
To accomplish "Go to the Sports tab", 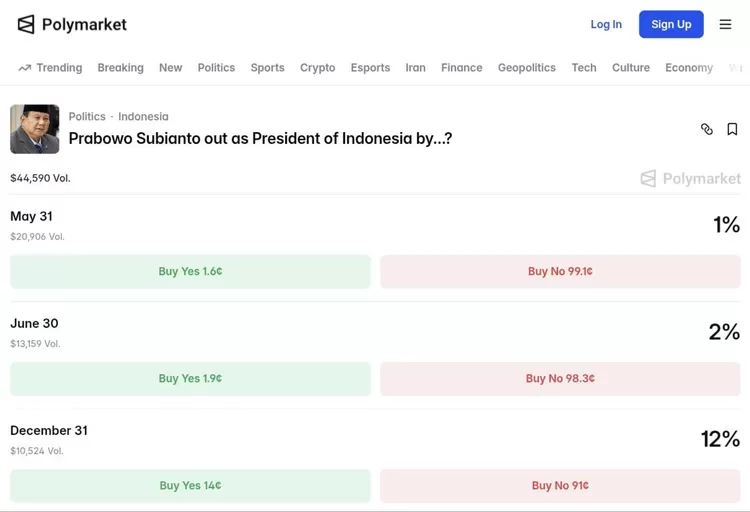I will [x=267, y=68].
